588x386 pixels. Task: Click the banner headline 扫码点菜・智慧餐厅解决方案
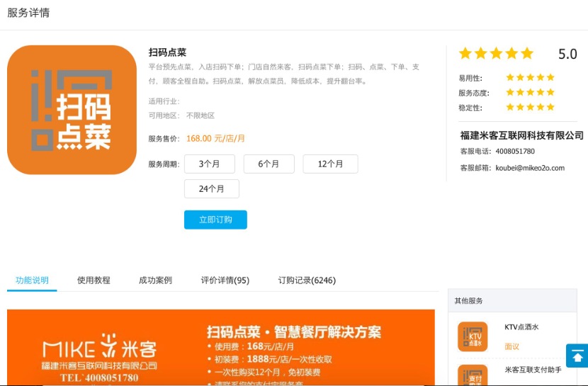(x=293, y=332)
